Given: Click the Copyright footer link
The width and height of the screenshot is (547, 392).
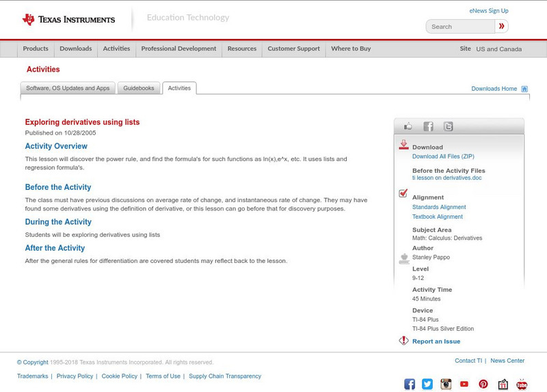Looking at the screenshot, I should coord(32,363).
